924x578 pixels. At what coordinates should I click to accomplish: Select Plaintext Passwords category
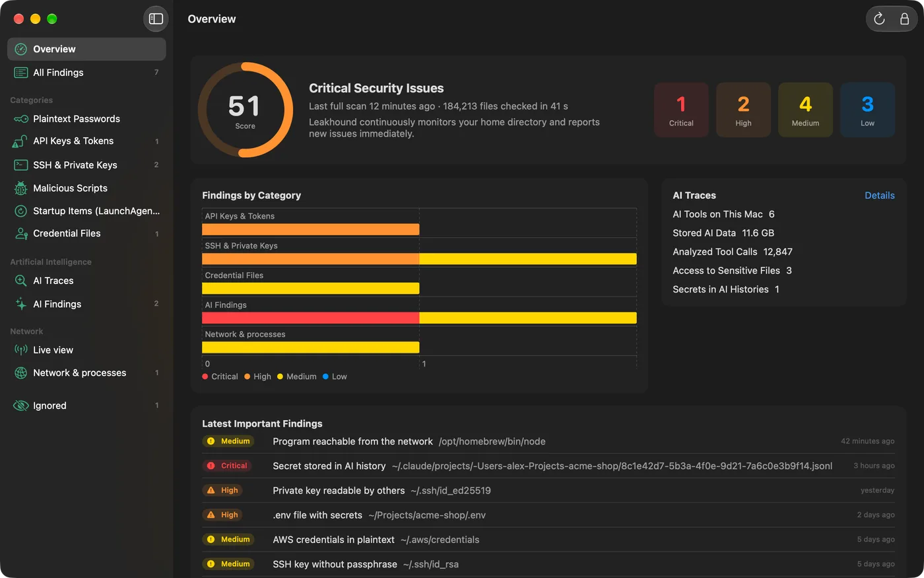coord(86,119)
